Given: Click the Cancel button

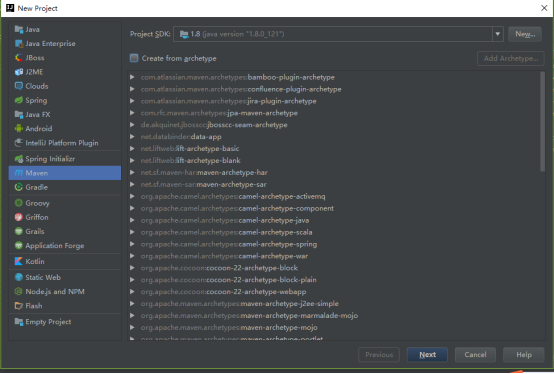Looking at the screenshot, I should pos(475,355).
